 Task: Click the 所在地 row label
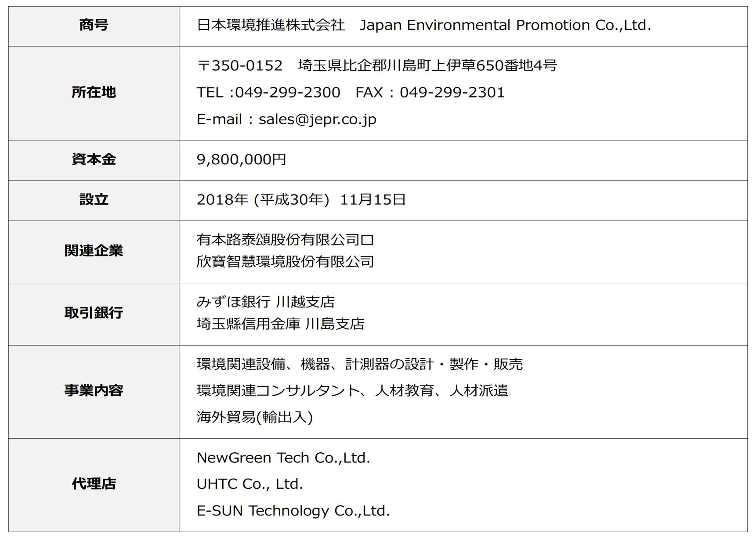click(94, 92)
